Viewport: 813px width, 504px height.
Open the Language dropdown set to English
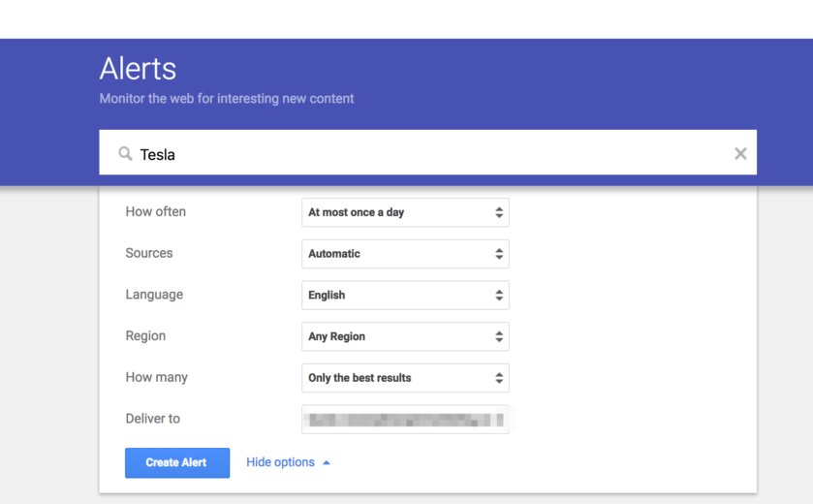coord(405,296)
